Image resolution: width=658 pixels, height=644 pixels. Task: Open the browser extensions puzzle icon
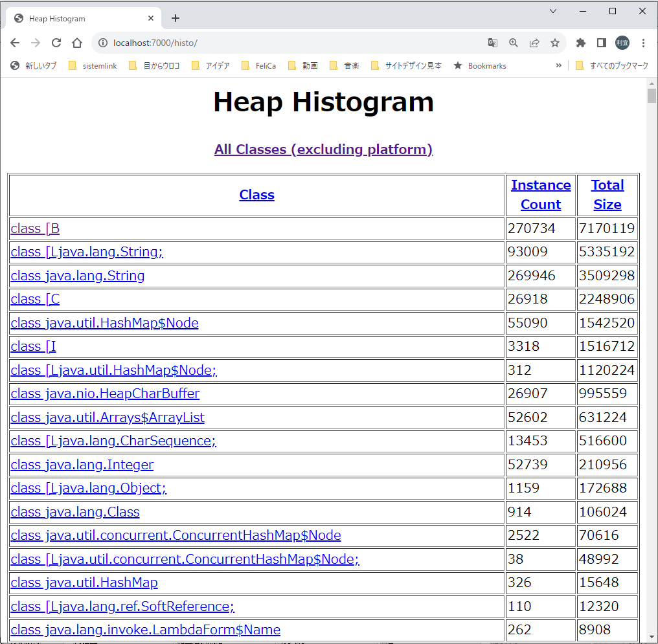pos(580,42)
